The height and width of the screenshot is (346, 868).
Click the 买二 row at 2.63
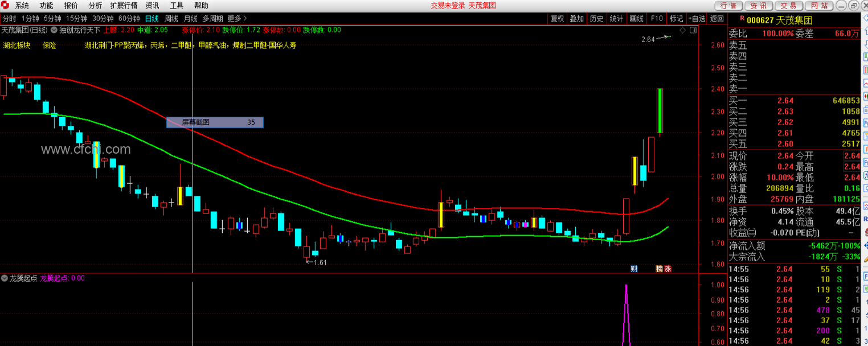(x=795, y=111)
